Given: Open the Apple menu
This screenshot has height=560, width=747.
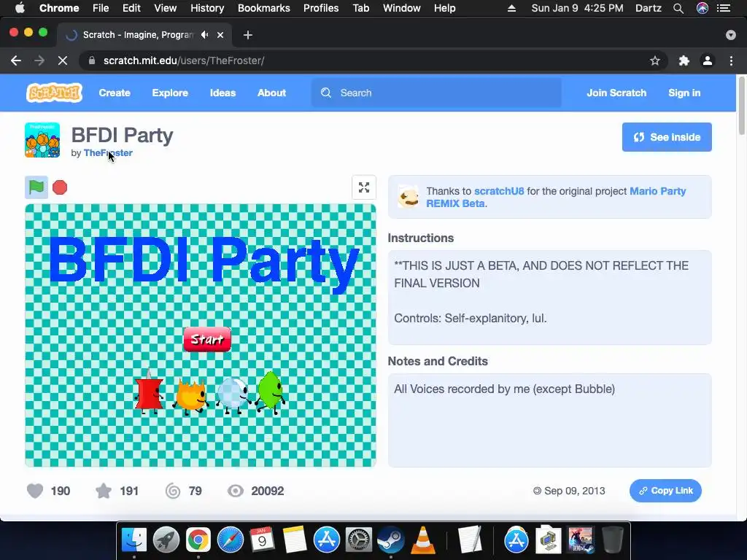Looking at the screenshot, I should 20,8.
